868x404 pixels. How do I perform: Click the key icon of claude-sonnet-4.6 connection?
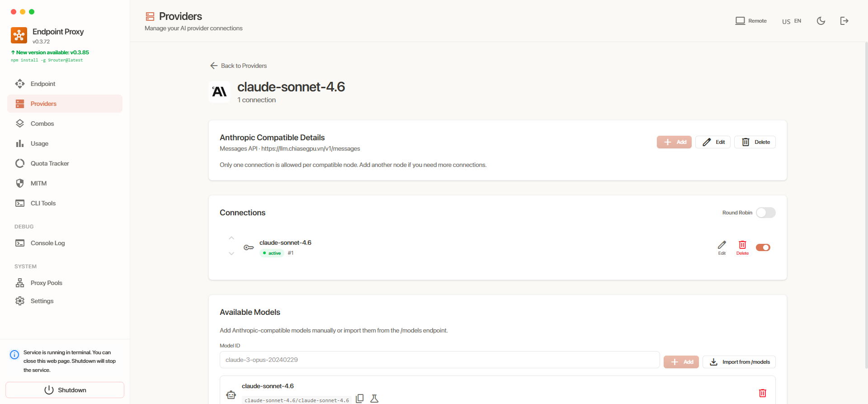(249, 247)
